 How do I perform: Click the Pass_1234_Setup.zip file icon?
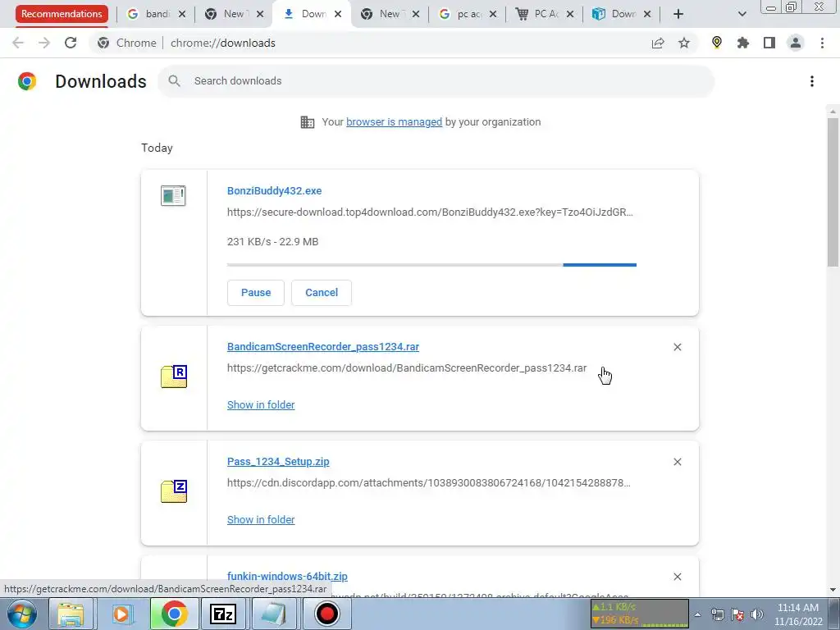tap(174, 491)
